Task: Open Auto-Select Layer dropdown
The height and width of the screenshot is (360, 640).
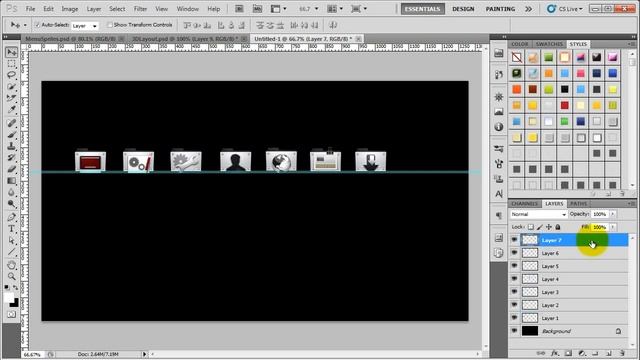Action: (x=85, y=25)
